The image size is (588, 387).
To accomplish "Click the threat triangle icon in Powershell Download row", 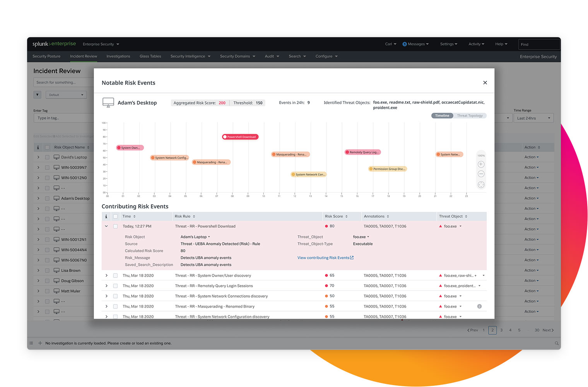I will tap(440, 226).
